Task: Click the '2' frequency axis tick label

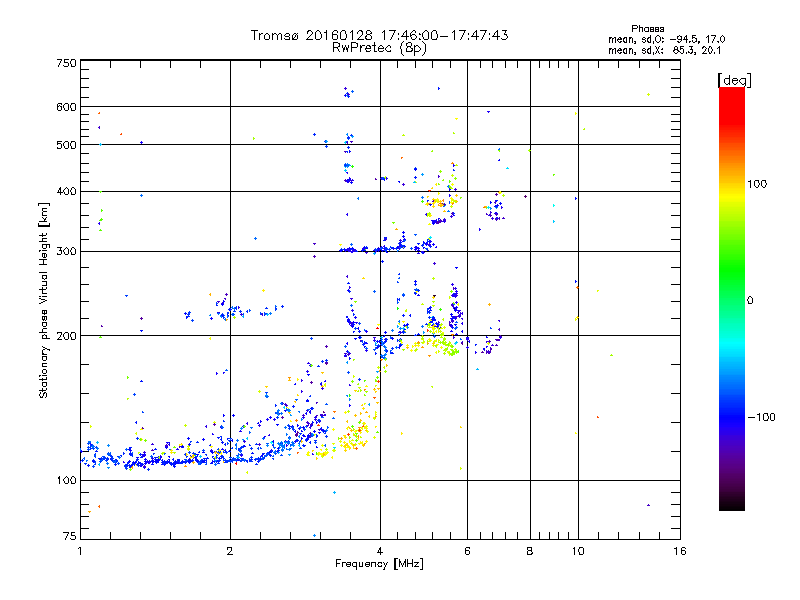Action: pos(230,551)
